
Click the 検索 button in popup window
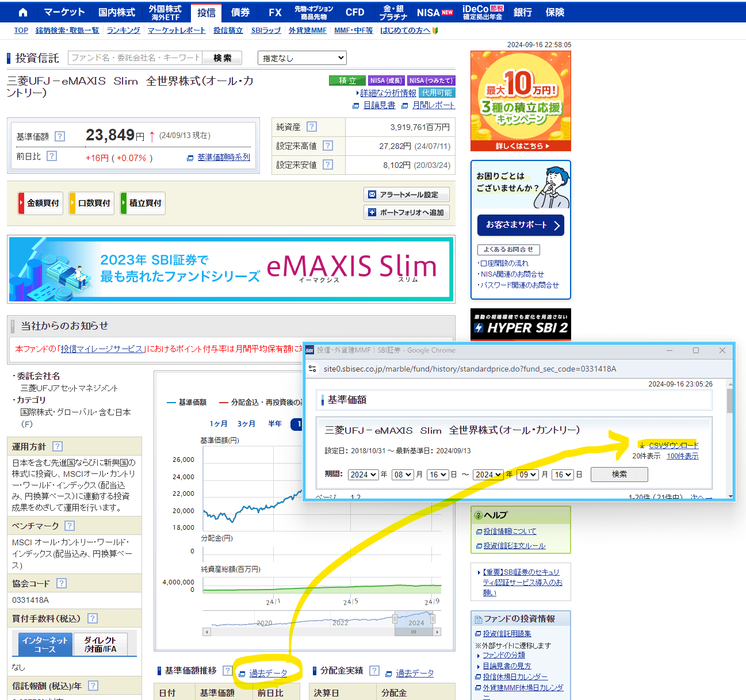point(619,475)
